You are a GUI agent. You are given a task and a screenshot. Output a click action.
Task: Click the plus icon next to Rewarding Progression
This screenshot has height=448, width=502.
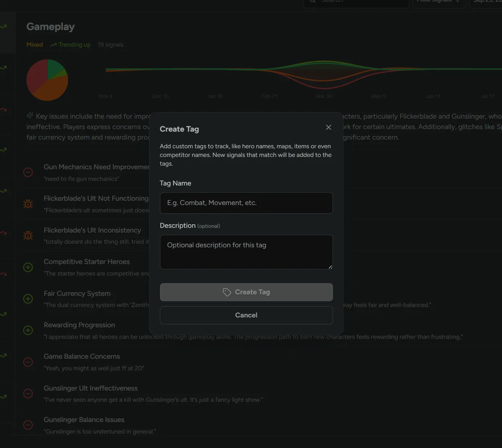tap(28, 330)
